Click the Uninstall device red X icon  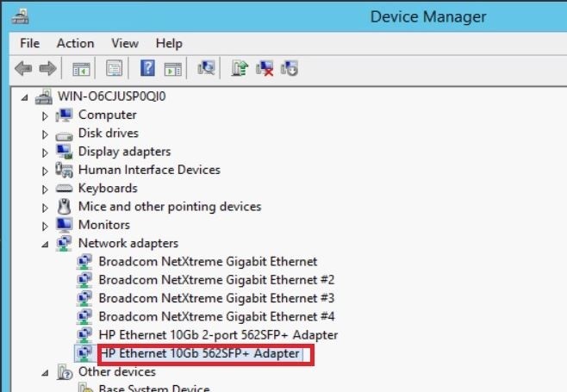[265, 68]
